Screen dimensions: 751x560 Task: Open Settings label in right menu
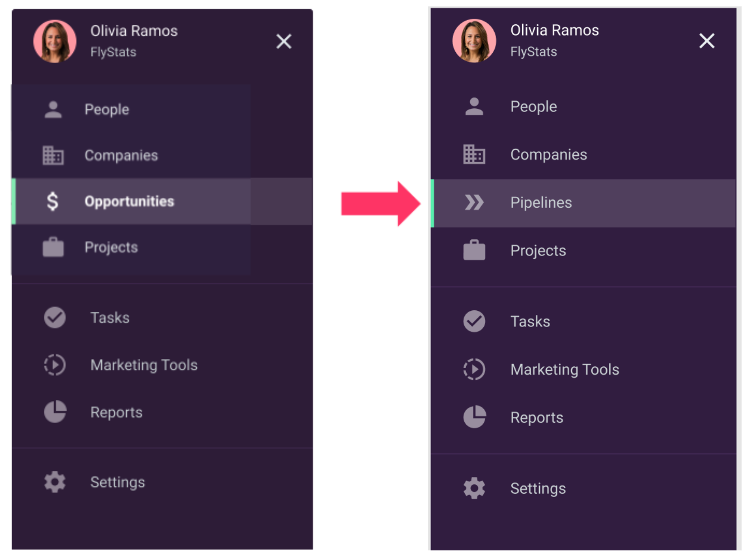538,489
